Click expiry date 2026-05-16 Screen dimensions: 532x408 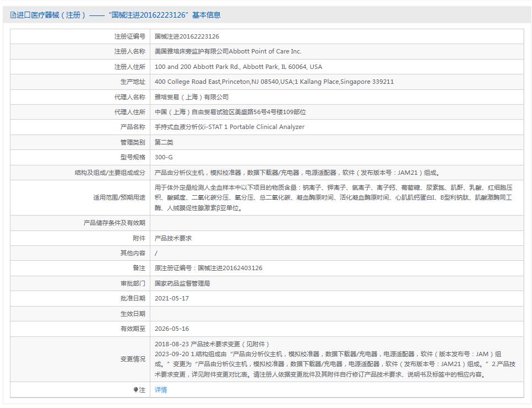coord(172,329)
